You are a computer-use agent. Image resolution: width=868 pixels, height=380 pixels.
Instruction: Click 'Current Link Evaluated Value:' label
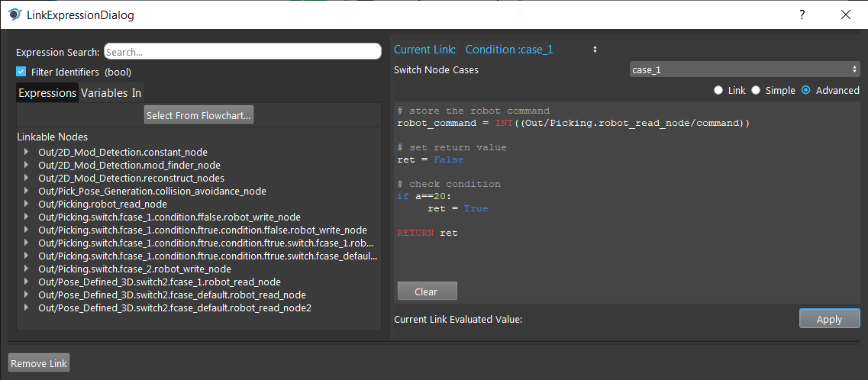[x=458, y=319]
